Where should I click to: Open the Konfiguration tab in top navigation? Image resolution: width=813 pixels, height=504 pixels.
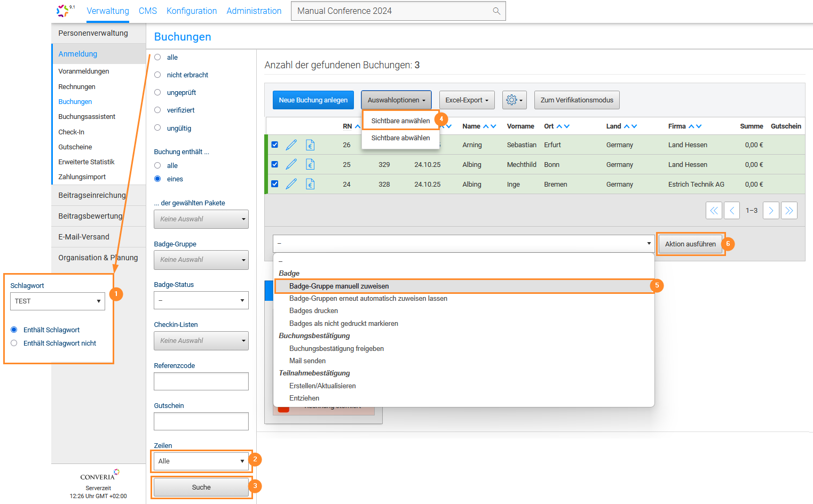tap(192, 11)
